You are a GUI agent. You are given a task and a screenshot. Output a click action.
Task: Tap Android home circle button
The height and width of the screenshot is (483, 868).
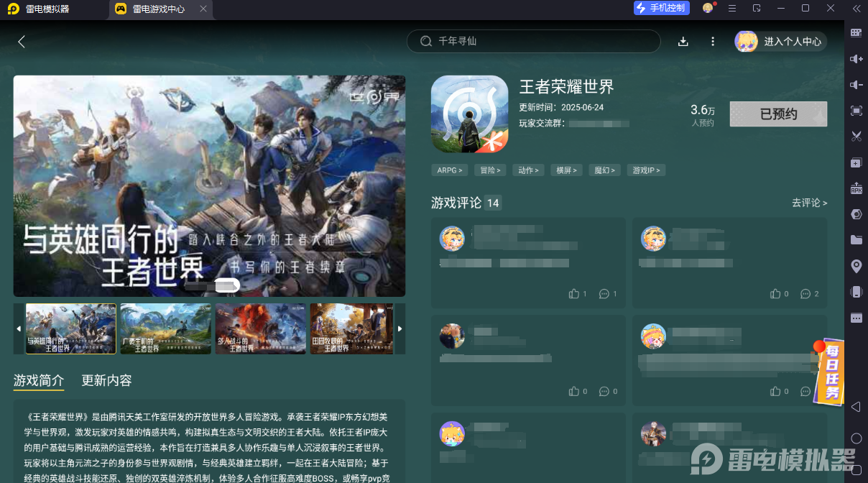[856, 438]
